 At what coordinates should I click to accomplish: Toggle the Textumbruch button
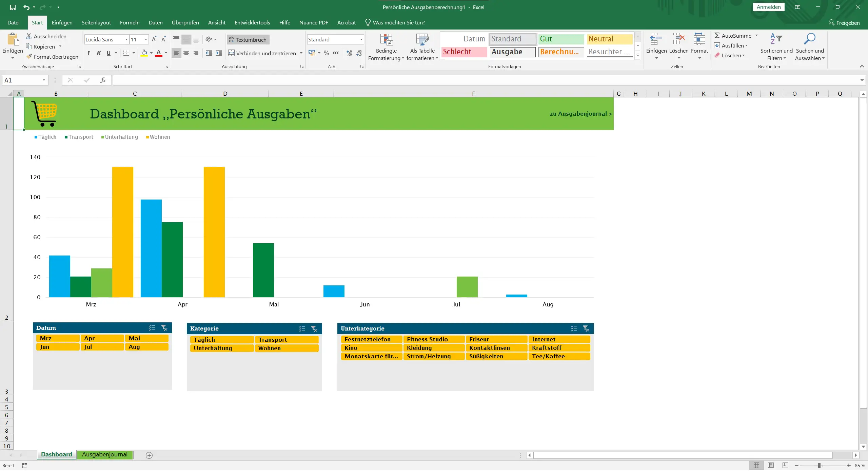click(248, 40)
